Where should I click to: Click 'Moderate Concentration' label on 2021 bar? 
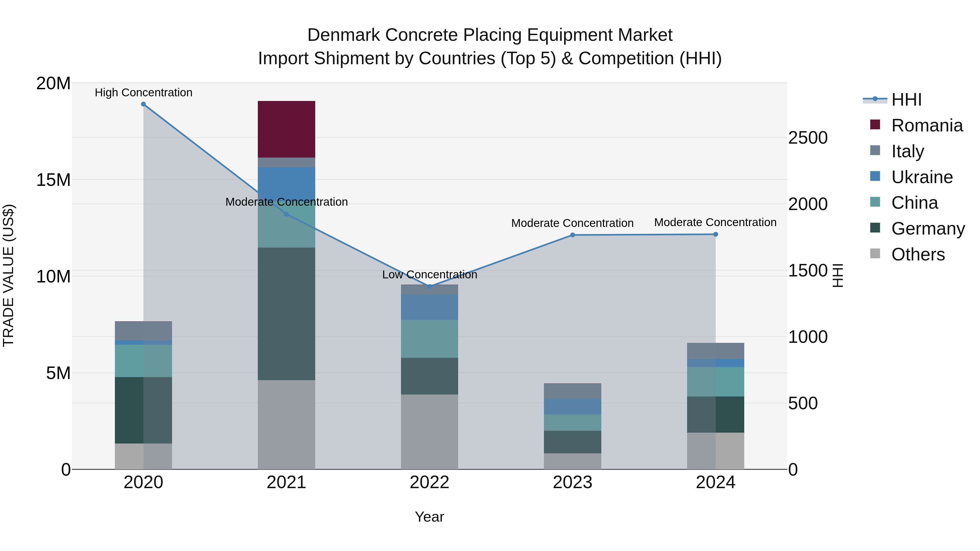click(x=286, y=202)
